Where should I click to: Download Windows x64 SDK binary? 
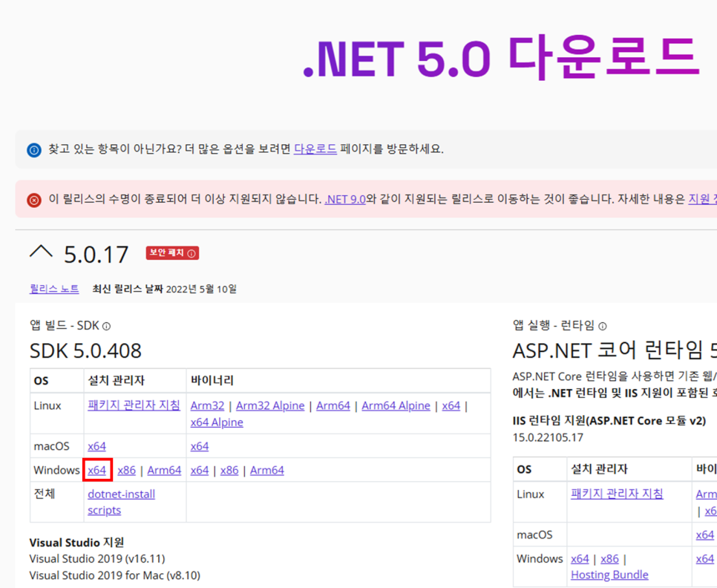[200, 470]
